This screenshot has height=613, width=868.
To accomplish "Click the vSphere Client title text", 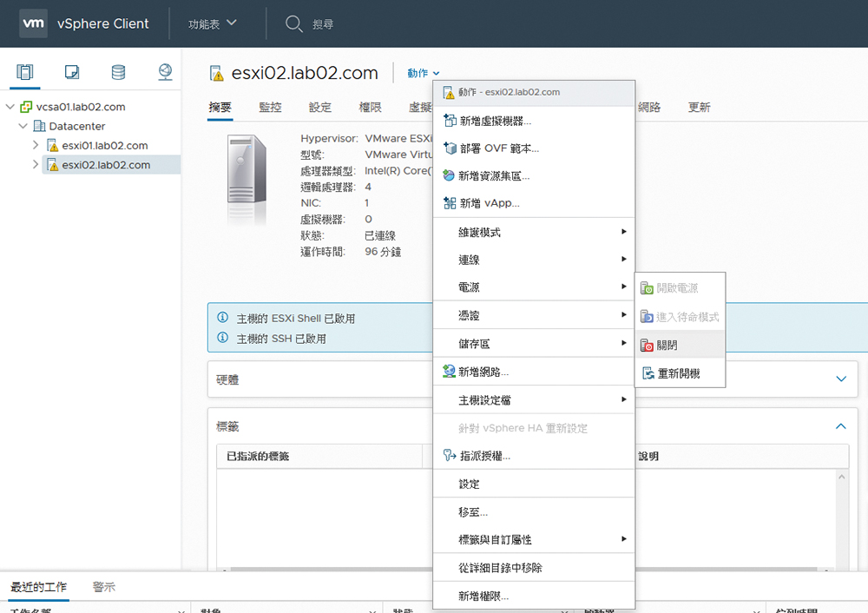I will point(103,23).
